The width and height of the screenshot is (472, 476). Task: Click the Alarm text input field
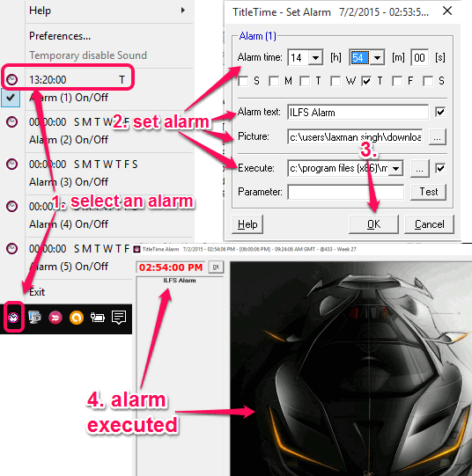358,113
